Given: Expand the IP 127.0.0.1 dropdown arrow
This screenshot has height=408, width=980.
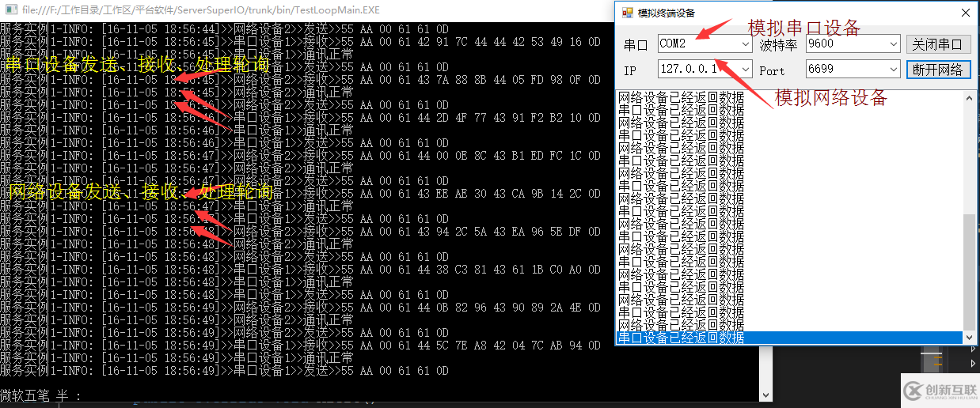Looking at the screenshot, I should click(746, 70).
